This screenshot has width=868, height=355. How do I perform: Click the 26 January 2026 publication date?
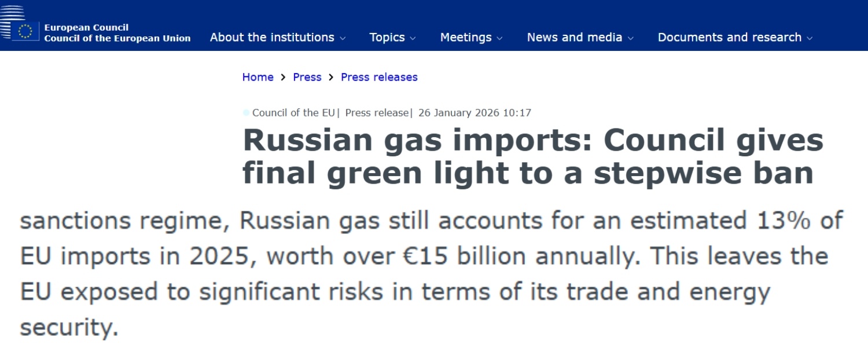click(x=475, y=113)
